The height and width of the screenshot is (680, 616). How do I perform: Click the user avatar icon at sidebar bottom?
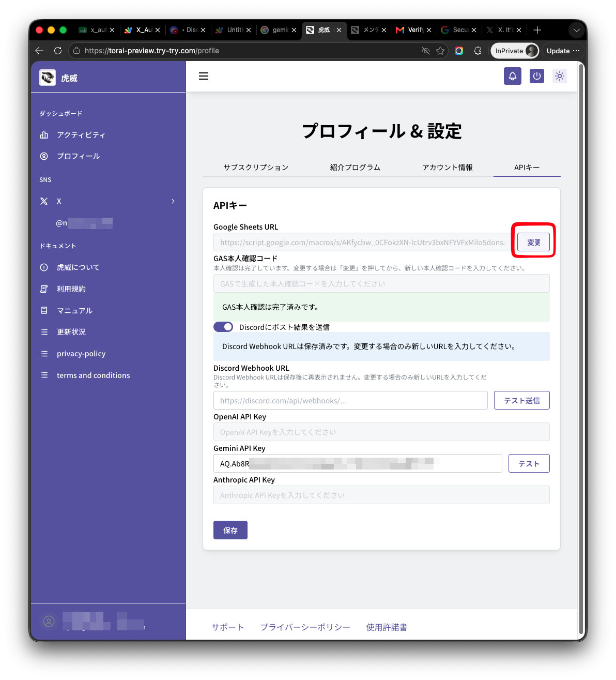(49, 622)
